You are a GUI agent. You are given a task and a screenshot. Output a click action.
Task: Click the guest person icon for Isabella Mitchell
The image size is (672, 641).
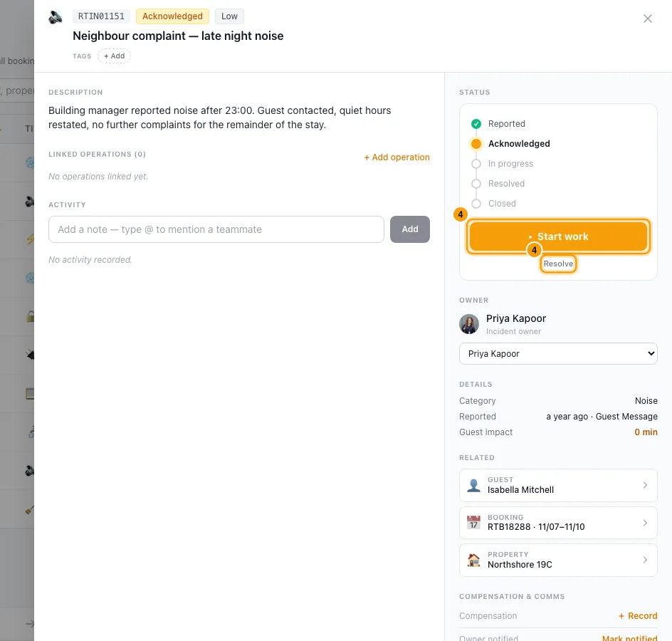473,485
